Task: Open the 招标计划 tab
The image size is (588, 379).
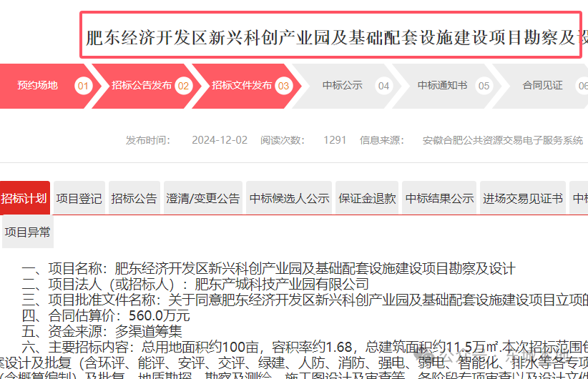Action: (x=24, y=198)
